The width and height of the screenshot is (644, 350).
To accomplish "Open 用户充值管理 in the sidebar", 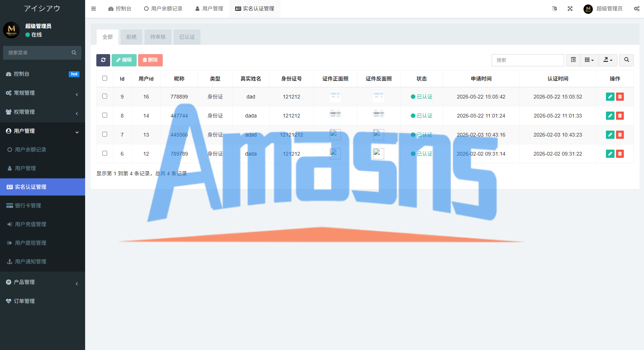I will (x=43, y=224).
